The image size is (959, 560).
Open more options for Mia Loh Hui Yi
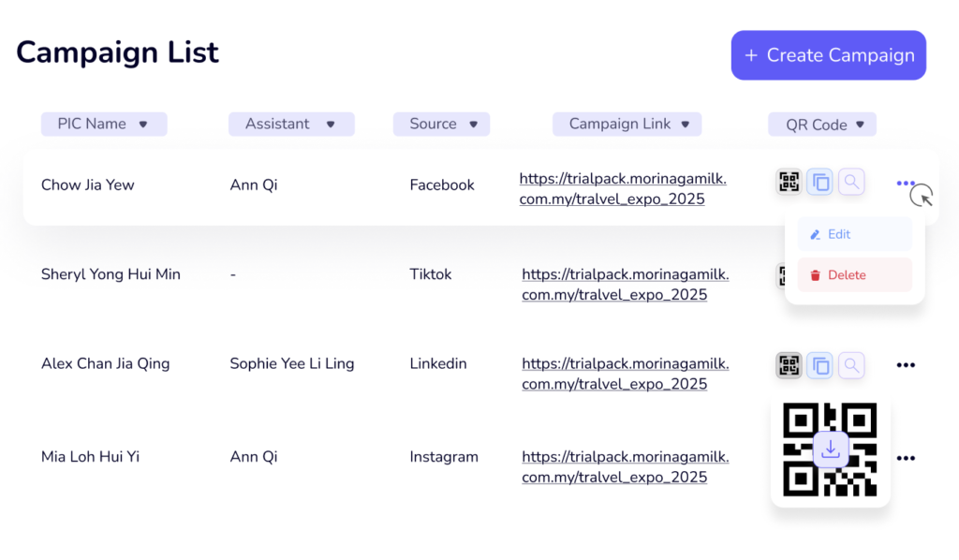(905, 458)
